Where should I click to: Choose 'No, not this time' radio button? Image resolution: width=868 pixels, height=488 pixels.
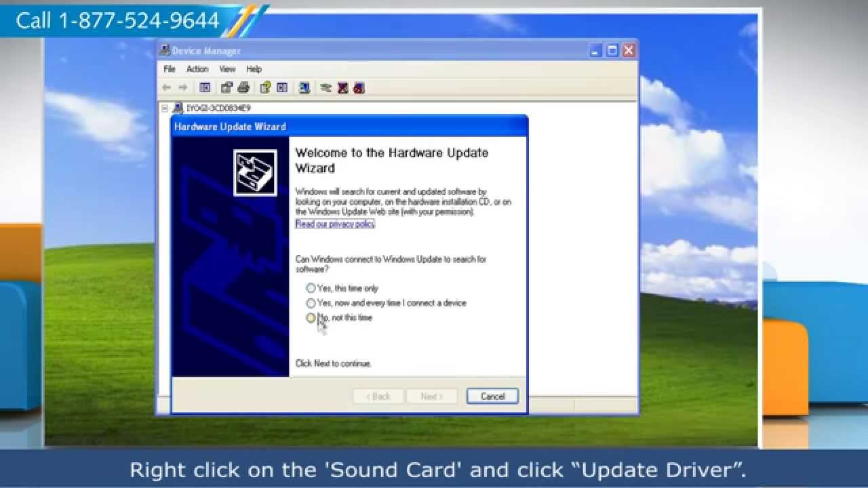tap(311, 318)
